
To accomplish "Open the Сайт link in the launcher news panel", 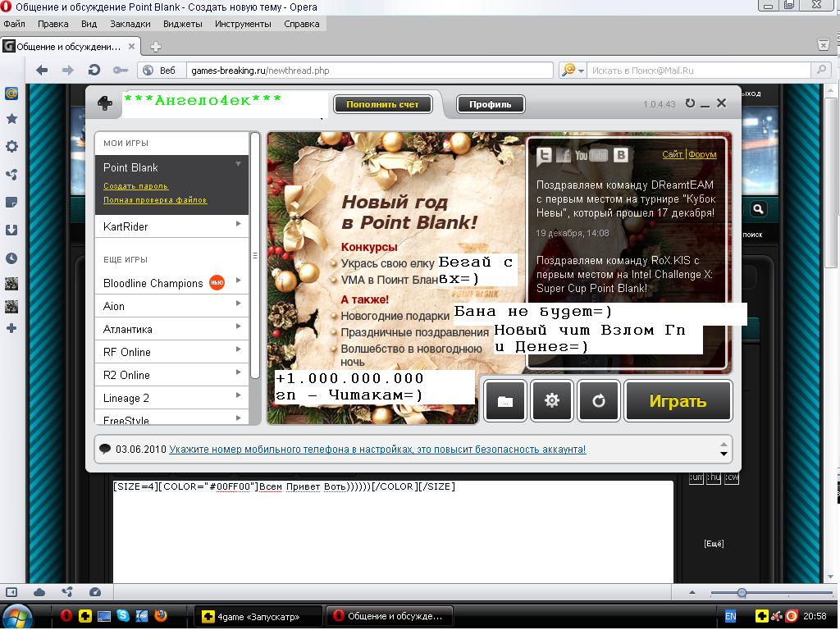I will pyautogui.click(x=673, y=154).
